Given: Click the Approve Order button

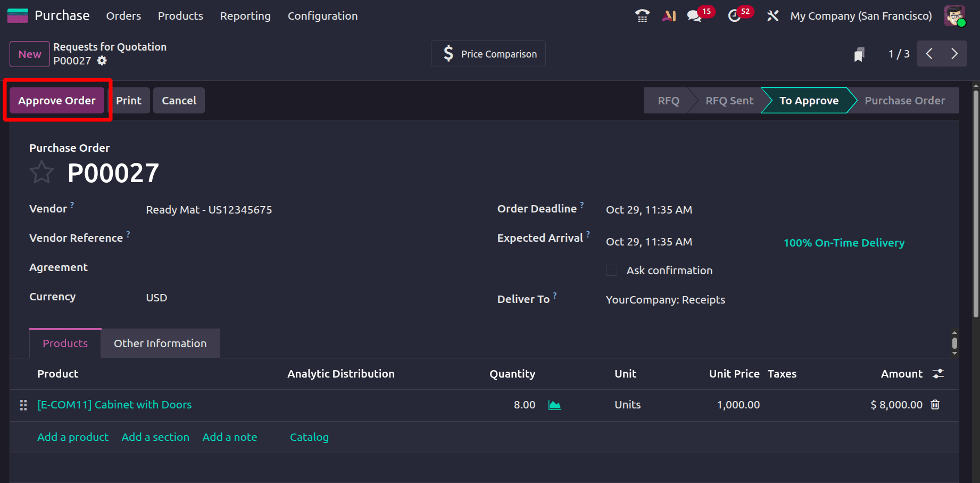Looking at the screenshot, I should 56,100.
